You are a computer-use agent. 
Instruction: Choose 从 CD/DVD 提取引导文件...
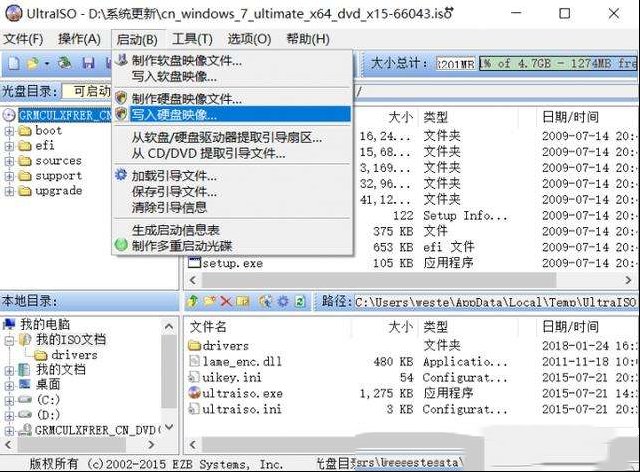coord(232,154)
